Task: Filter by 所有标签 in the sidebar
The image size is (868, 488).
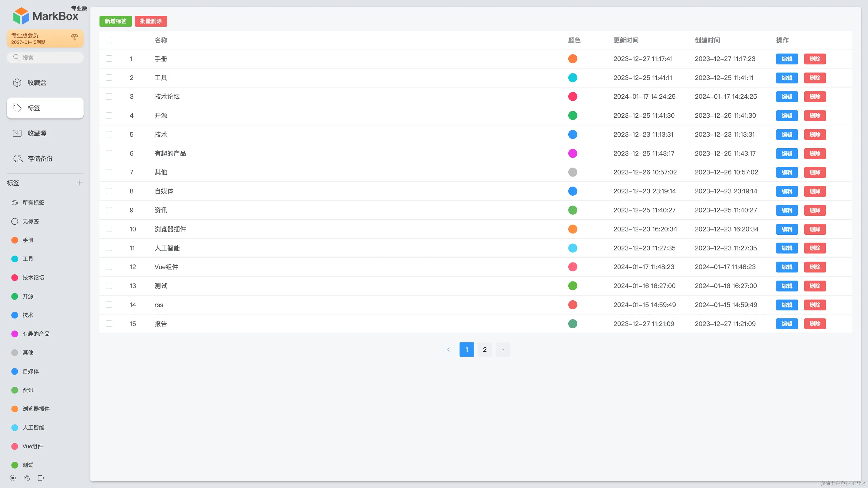Action: [33, 203]
